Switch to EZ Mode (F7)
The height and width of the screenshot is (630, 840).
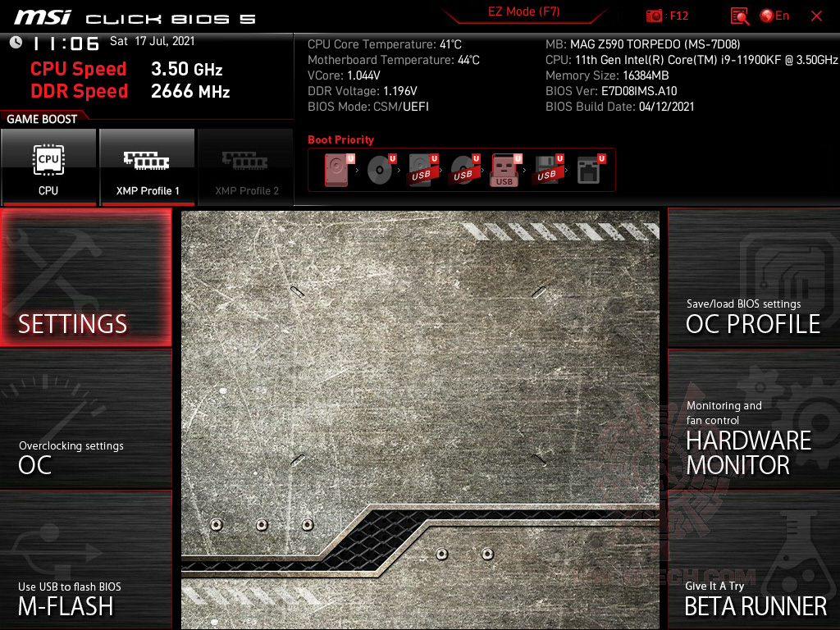pyautogui.click(x=523, y=12)
